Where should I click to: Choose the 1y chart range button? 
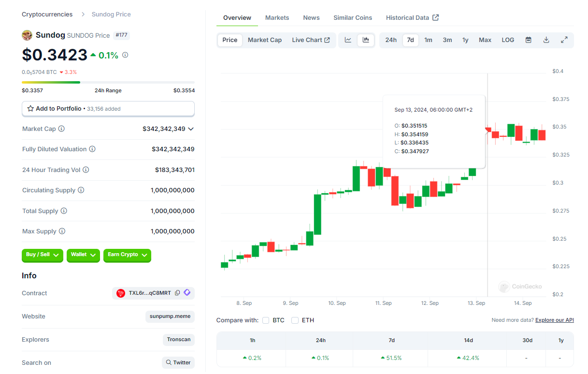click(x=465, y=40)
